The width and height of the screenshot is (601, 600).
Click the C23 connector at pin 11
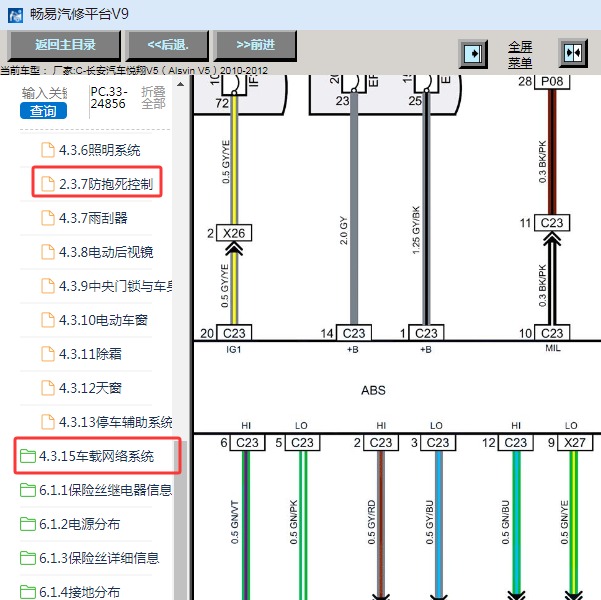[552, 223]
